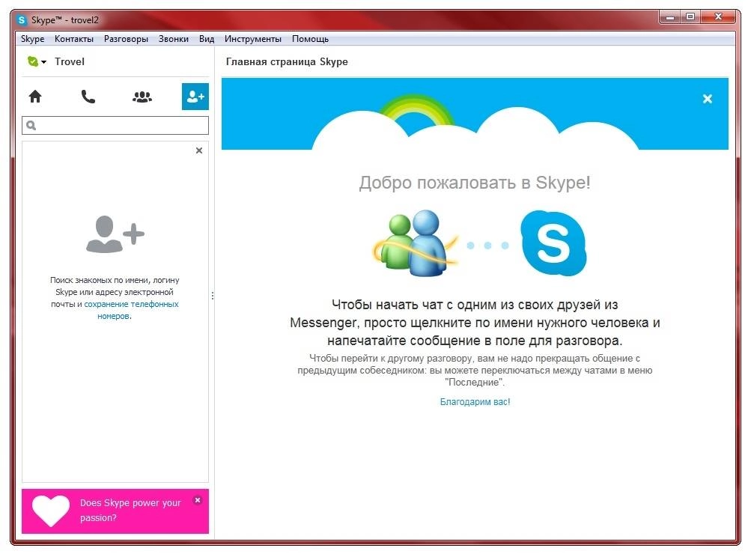
Task: Open the Помощь menu
Action: tap(310, 39)
